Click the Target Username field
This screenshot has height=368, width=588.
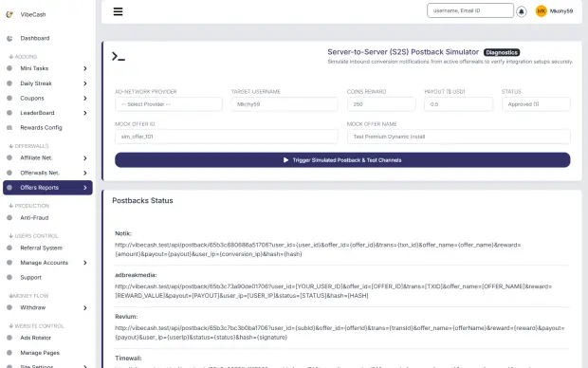coord(285,104)
